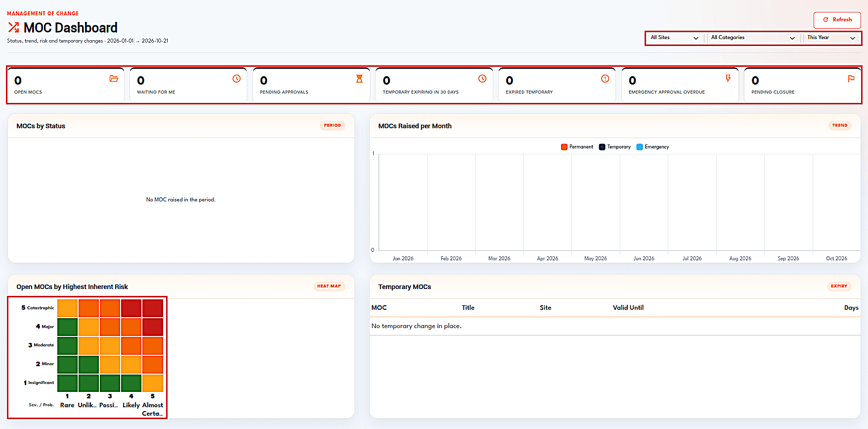The image size is (868, 429).
Task: Click the flag icon on Pending Closure card
Action: pyautogui.click(x=851, y=79)
